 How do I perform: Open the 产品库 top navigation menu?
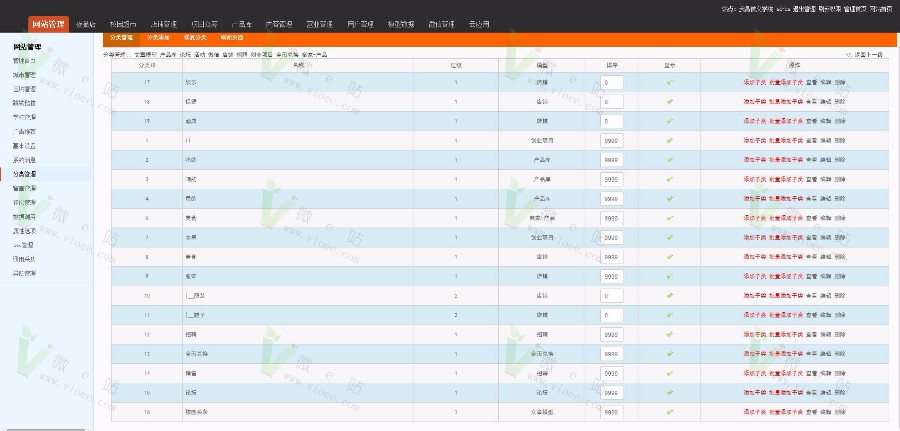(242, 25)
